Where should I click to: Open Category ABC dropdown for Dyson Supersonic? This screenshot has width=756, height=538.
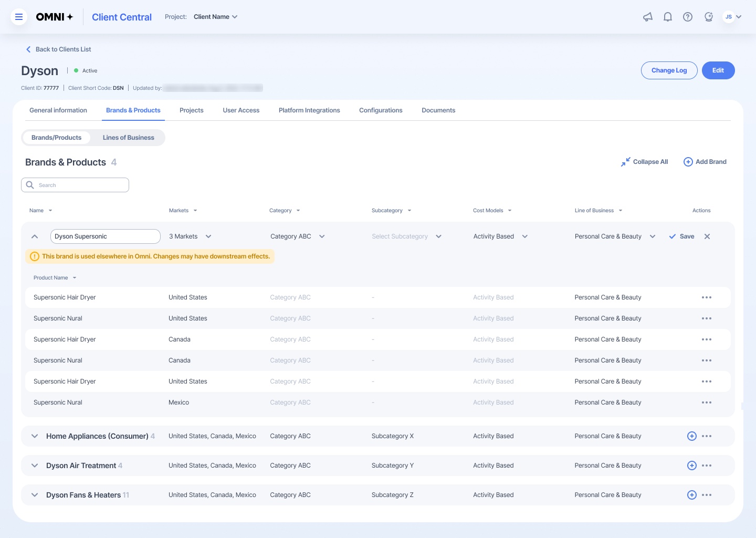(298, 236)
